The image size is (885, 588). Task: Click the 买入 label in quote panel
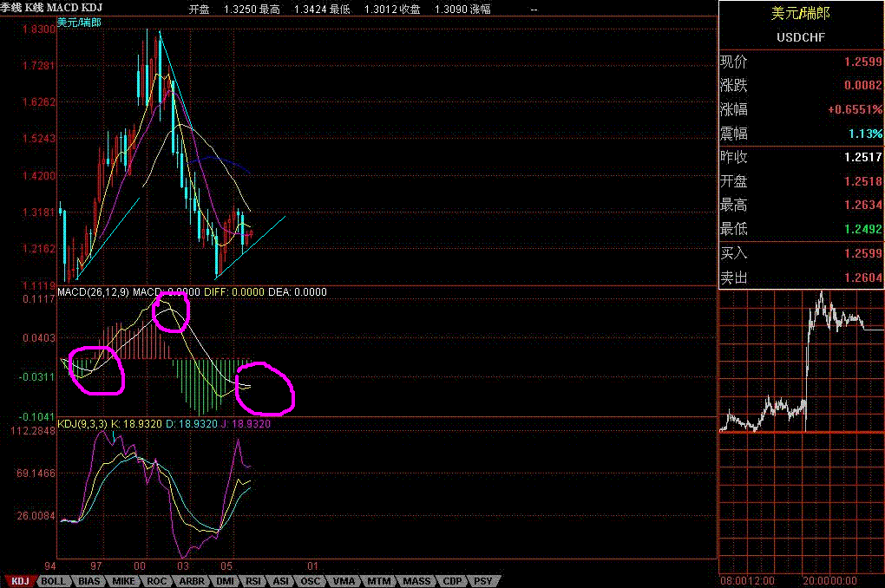click(x=734, y=253)
